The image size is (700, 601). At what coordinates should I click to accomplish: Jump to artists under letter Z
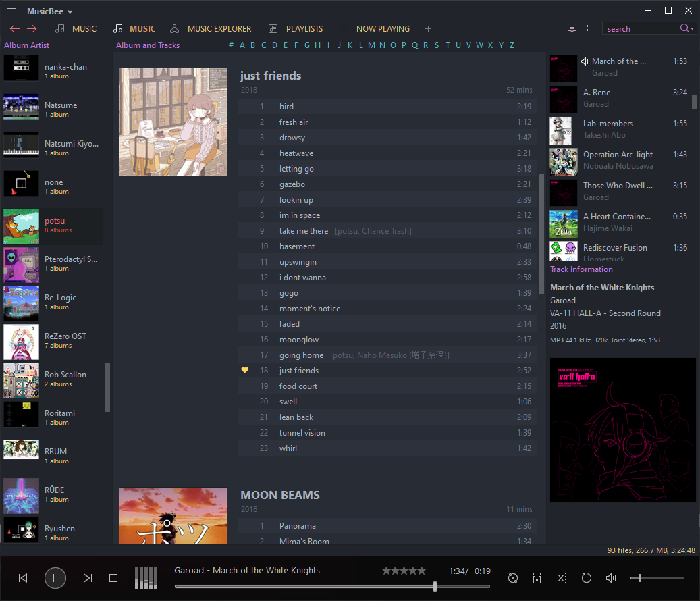[512, 45]
